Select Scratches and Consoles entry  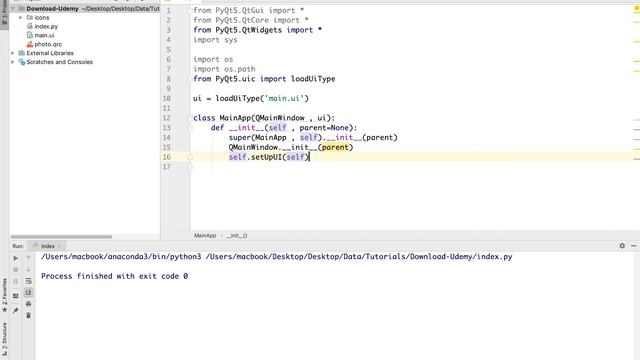[x=59, y=62]
